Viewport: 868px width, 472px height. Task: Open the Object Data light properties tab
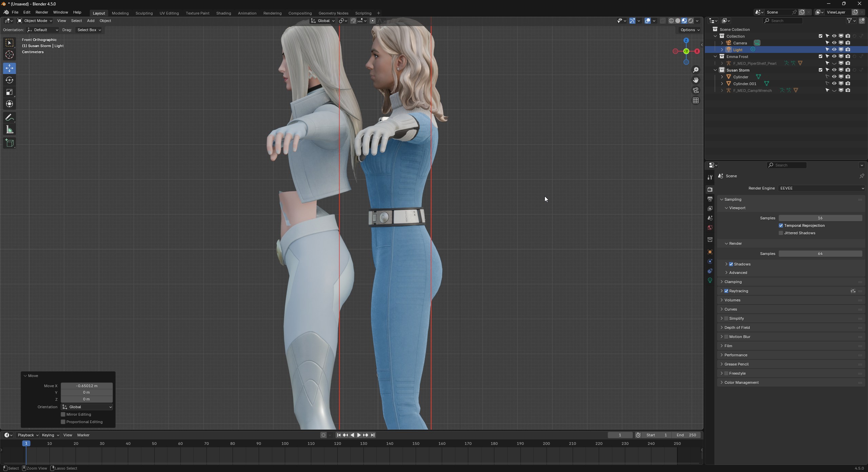(x=710, y=280)
